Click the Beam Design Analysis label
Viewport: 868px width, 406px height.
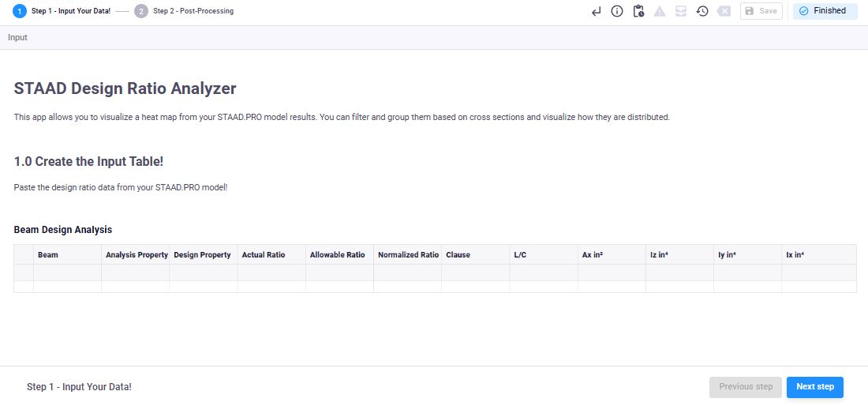63,229
